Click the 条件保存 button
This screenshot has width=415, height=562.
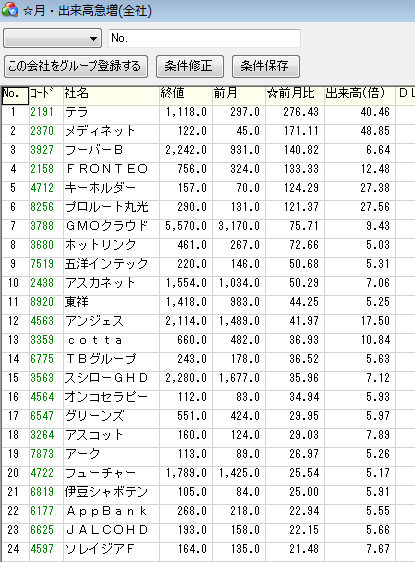[x=266, y=66]
